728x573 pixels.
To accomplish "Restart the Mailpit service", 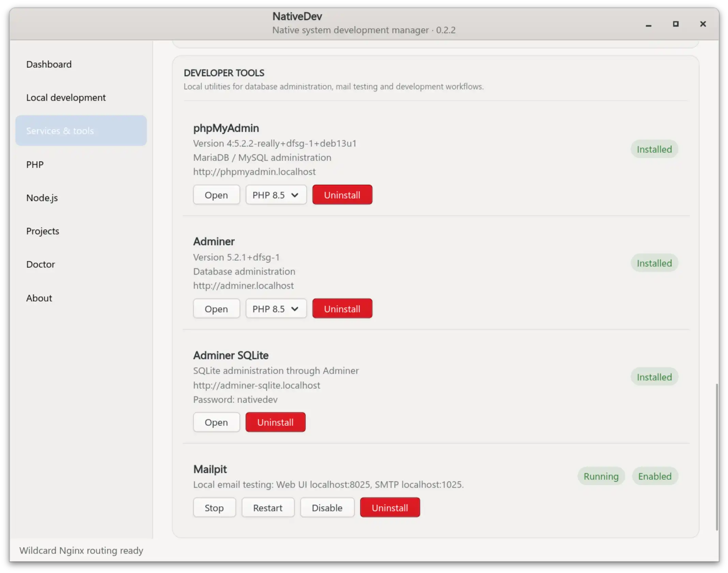I will click(x=268, y=508).
